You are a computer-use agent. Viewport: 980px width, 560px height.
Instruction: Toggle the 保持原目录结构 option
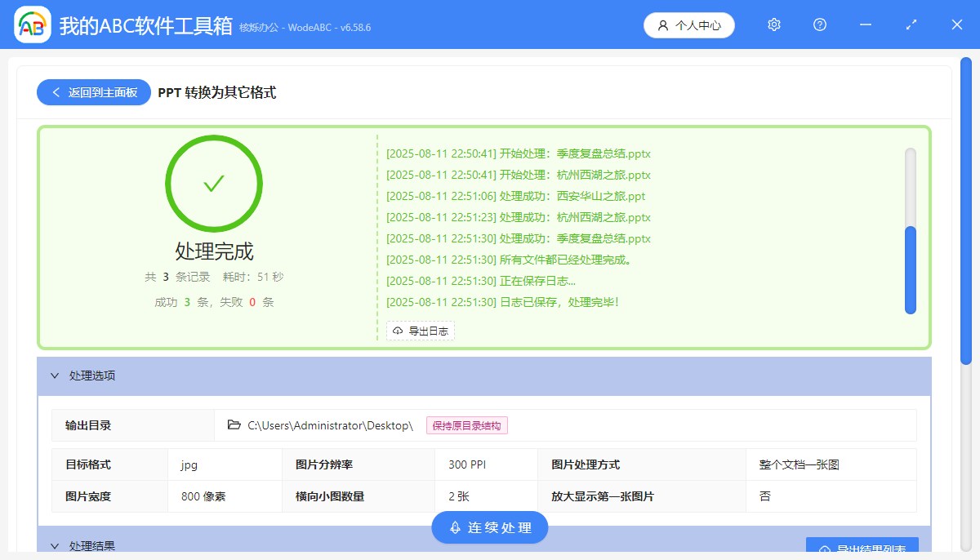pyautogui.click(x=466, y=424)
